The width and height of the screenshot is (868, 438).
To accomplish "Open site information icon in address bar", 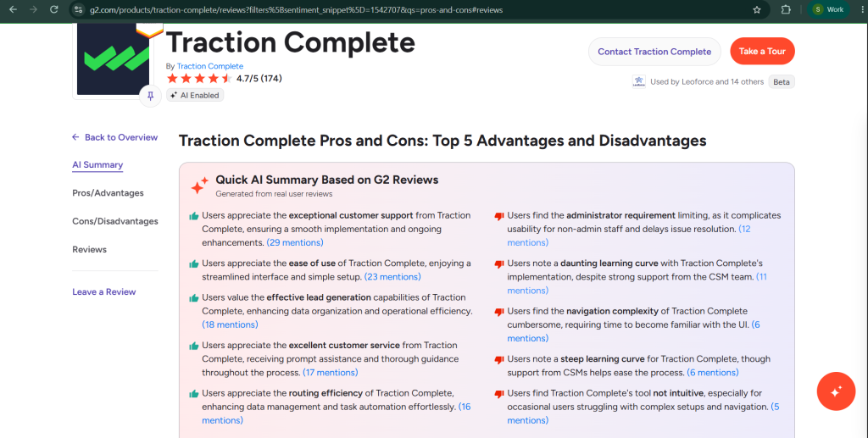I will tap(79, 10).
